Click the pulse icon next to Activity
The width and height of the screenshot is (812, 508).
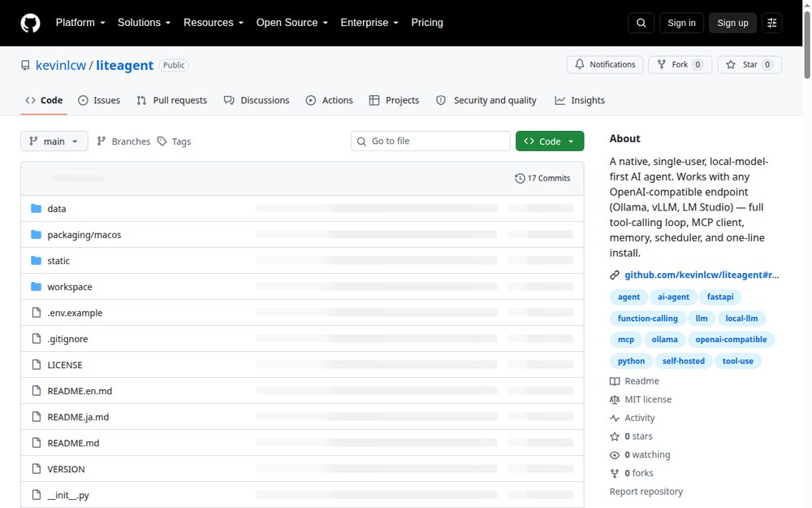pos(615,418)
